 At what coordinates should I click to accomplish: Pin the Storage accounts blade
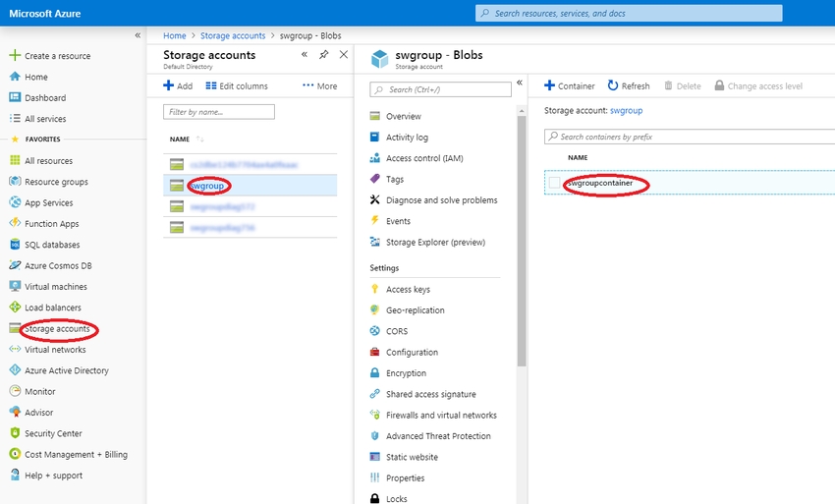coord(324,55)
